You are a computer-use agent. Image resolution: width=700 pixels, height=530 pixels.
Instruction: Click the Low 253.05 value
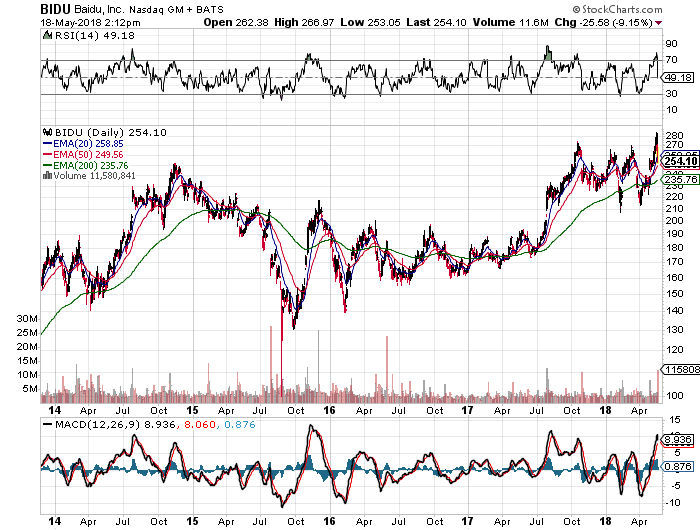pyautogui.click(x=371, y=22)
